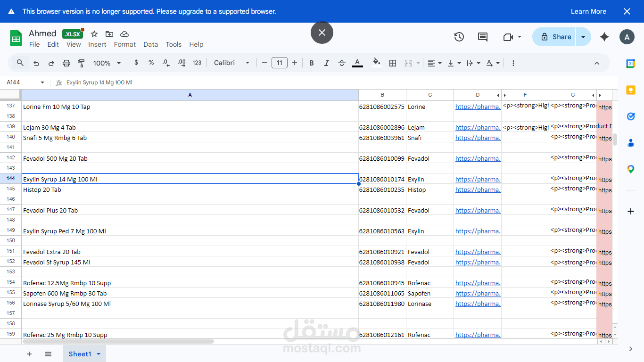Open more number formats (123)
The height and width of the screenshot is (362, 644).
197,63
